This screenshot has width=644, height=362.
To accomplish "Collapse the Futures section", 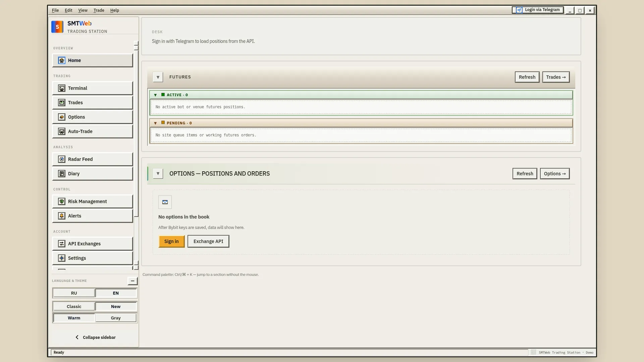I will coord(158,77).
